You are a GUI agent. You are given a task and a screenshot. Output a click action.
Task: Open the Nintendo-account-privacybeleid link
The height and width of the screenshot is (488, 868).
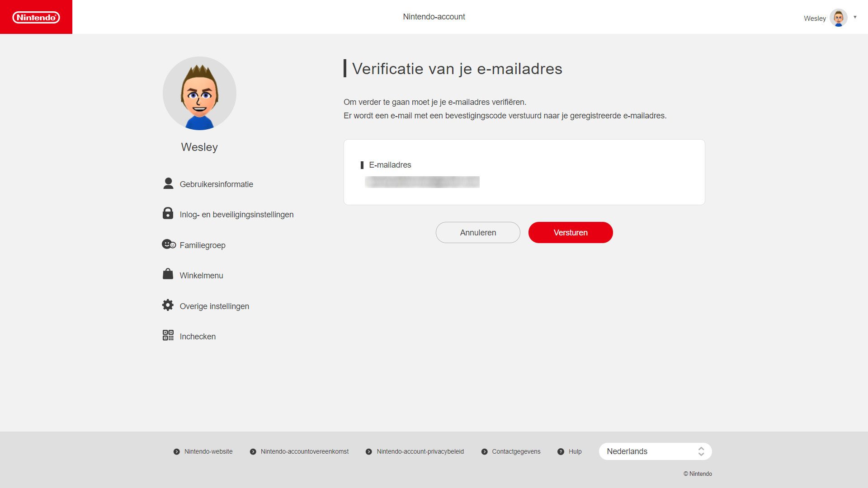(x=420, y=451)
